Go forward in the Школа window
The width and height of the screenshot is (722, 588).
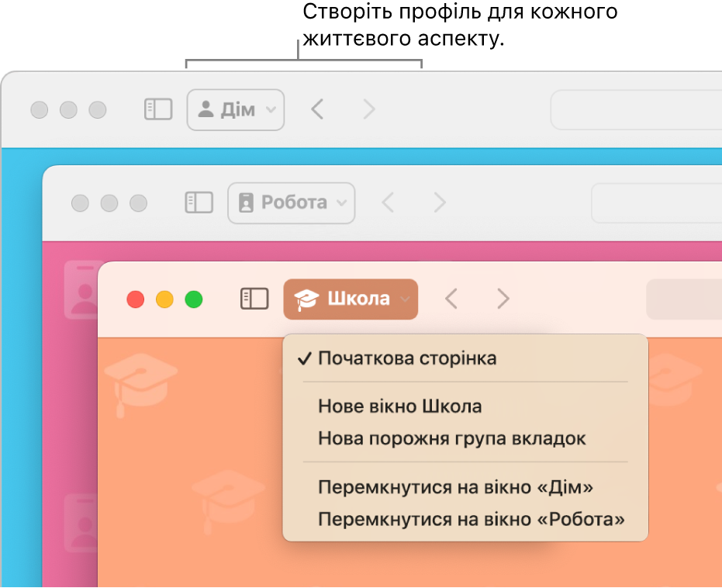(503, 299)
